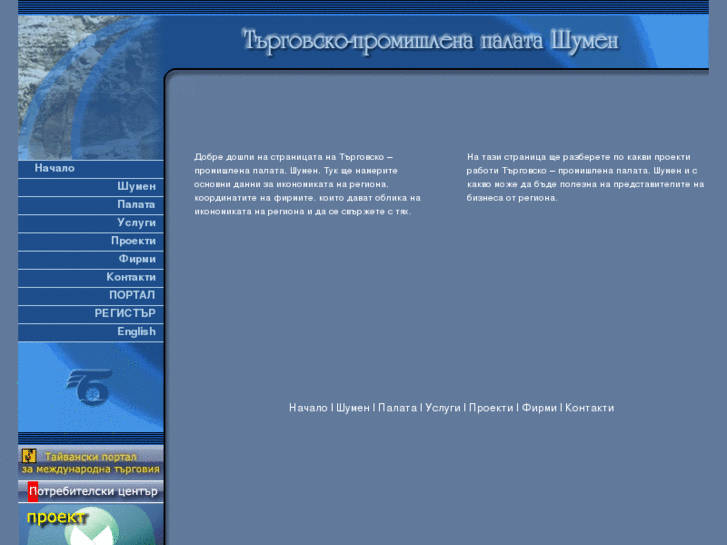The width and height of the screenshot is (727, 545).
Task: Open the Тайвански портал banner
Action: [x=91, y=462]
